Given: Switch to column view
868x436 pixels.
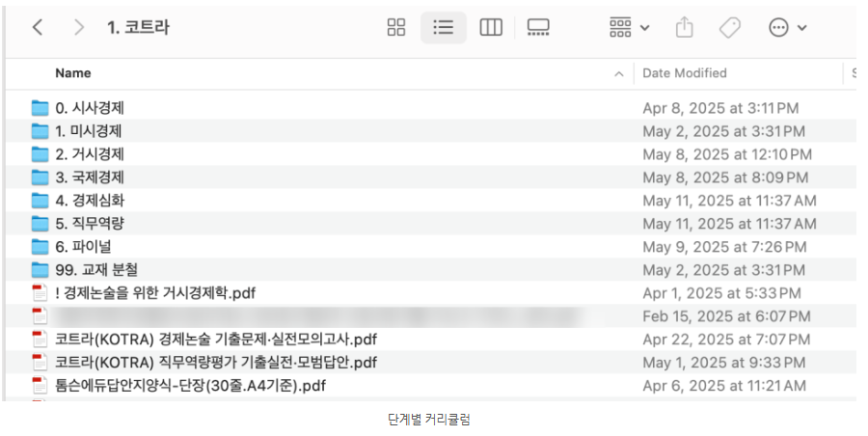Looking at the screenshot, I should coord(491,28).
